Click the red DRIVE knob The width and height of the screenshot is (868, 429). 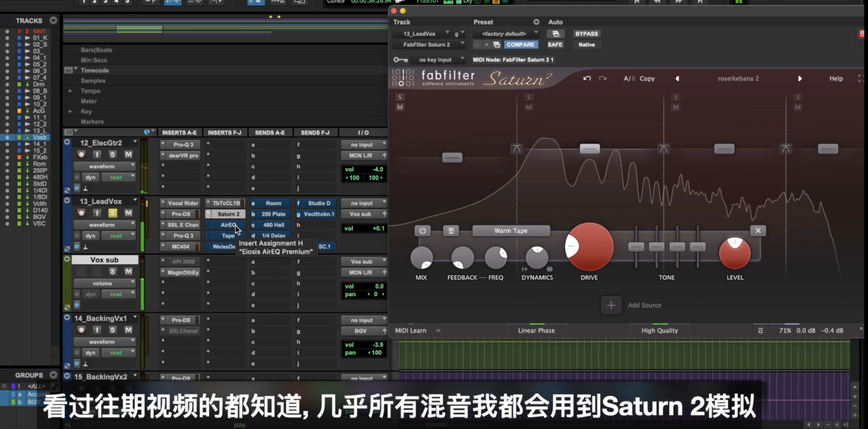click(x=589, y=247)
